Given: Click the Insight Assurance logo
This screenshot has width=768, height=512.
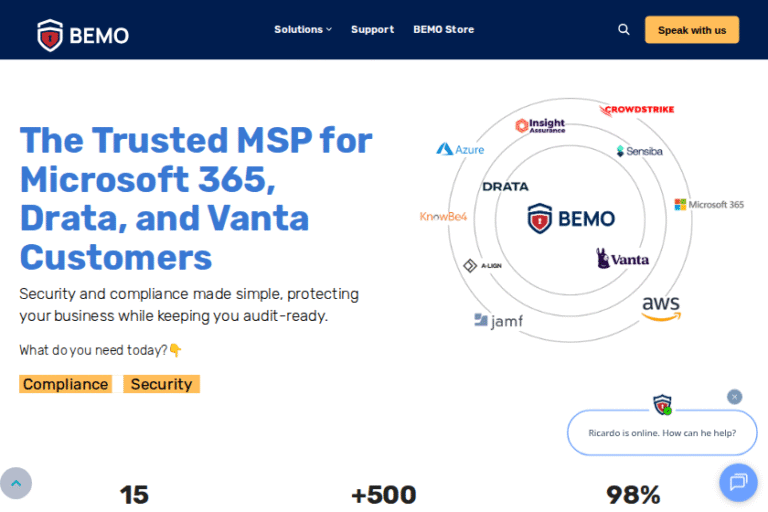Looking at the screenshot, I should [x=540, y=126].
